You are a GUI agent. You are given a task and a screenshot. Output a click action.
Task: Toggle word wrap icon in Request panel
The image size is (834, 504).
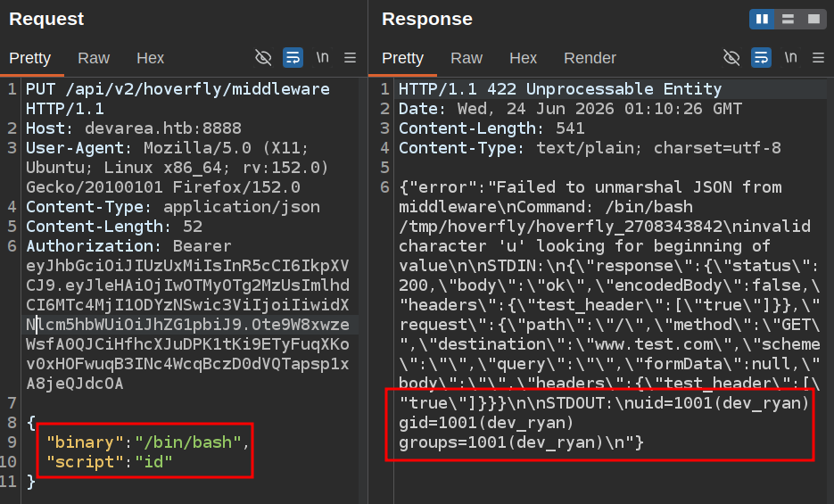(293, 57)
